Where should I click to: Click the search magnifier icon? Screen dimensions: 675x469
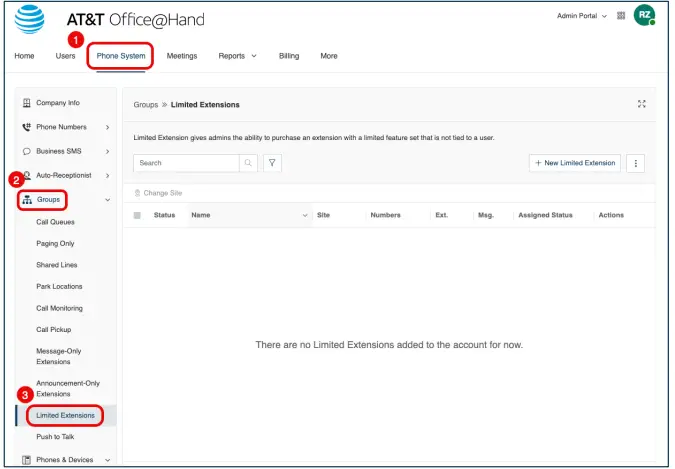[248, 163]
